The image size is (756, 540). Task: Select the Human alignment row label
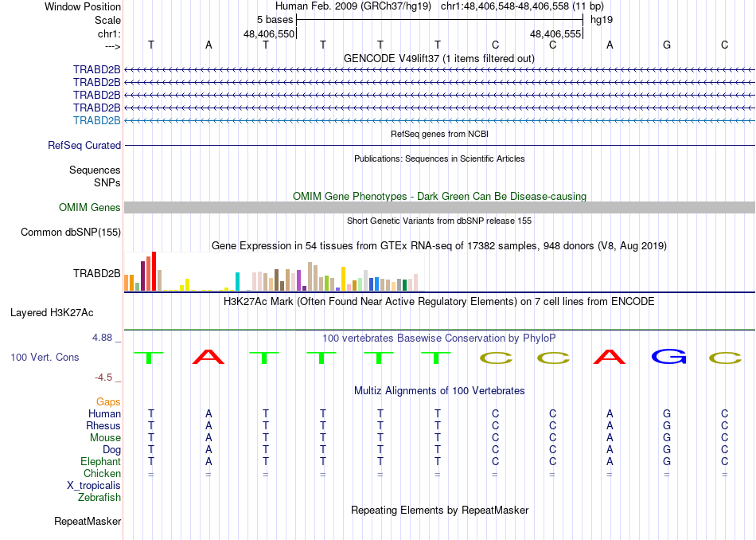click(104, 414)
